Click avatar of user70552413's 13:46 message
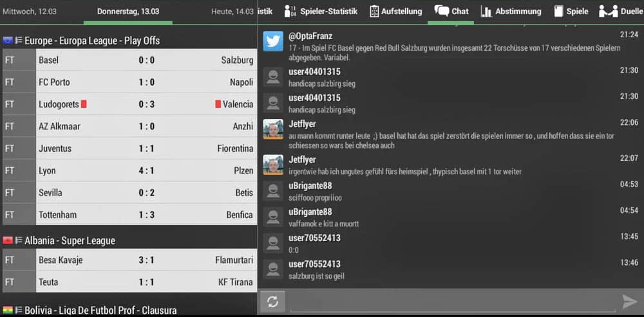644x317 pixels. [x=273, y=269]
